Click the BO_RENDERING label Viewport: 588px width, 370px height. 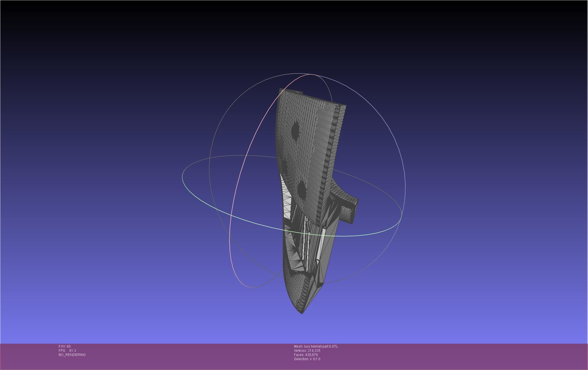click(x=72, y=355)
